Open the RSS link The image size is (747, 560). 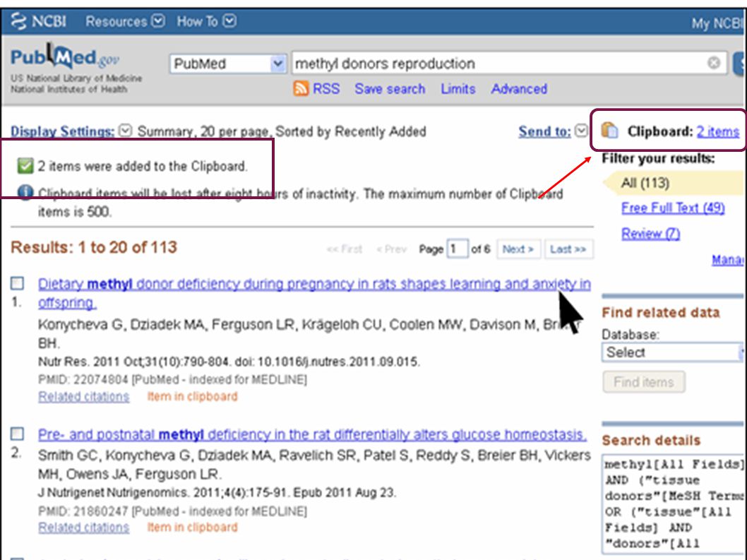pyautogui.click(x=326, y=89)
